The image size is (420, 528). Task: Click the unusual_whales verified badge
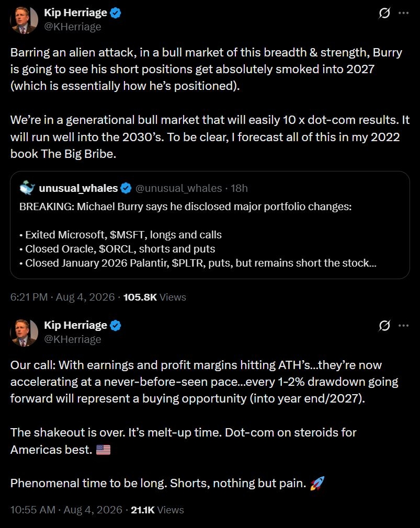click(x=126, y=188)
